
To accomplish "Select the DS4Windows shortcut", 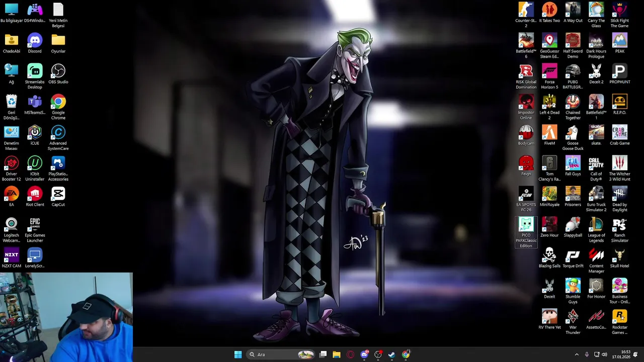I will [35, 13].
